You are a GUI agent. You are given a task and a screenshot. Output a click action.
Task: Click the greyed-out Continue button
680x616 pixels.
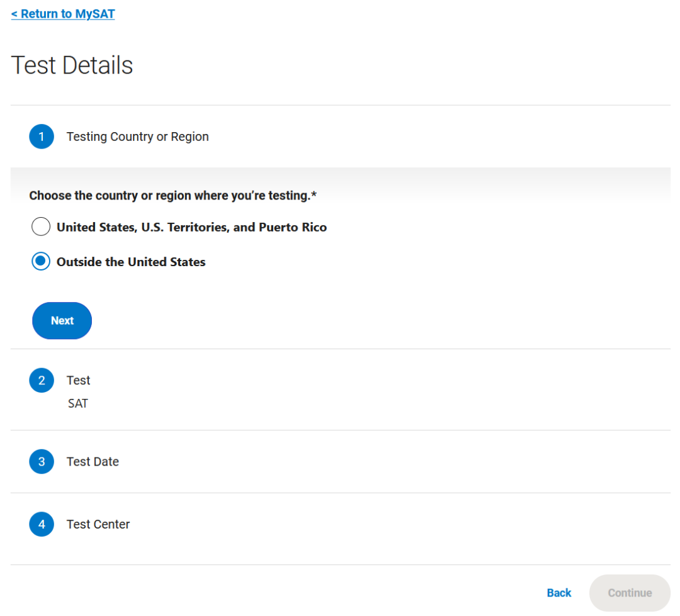630,593
